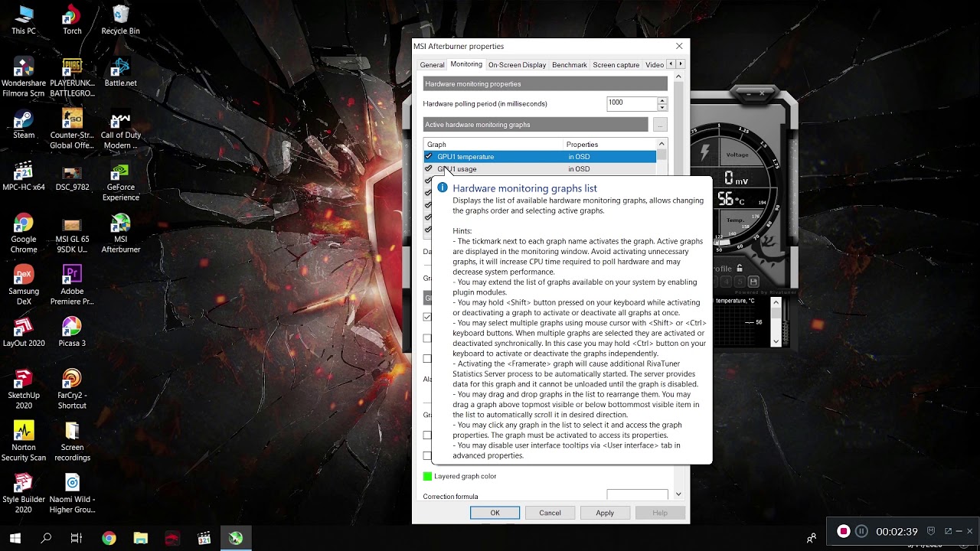Click the profile lock icon in Afterburner

pos(740,269)
